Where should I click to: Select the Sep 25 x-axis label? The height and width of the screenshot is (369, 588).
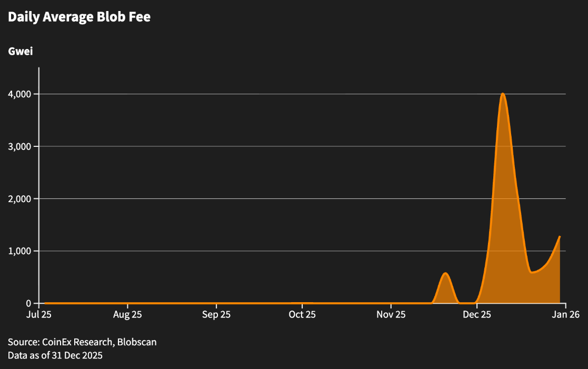point(216,315)
